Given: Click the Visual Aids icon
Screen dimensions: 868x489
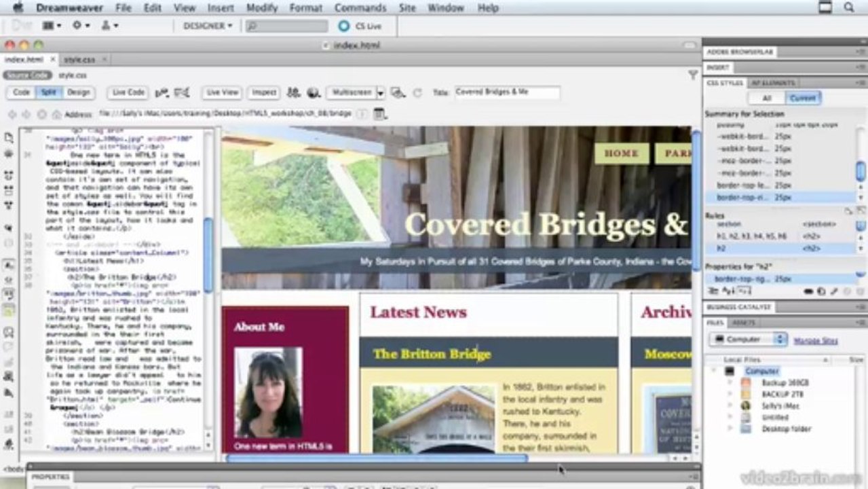Looking at the screenshot, I should coord(398,93).
